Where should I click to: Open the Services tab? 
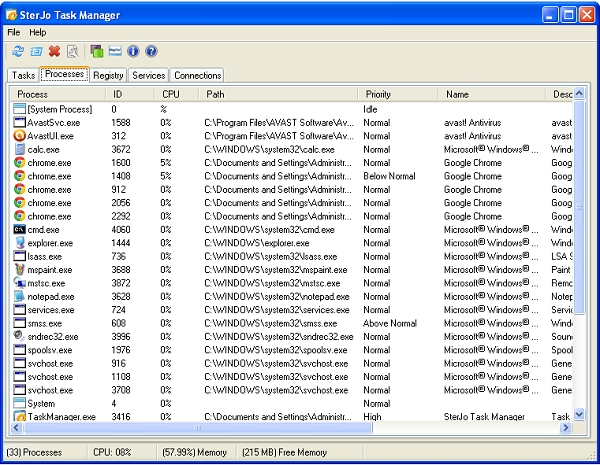(x=149, y=75)
